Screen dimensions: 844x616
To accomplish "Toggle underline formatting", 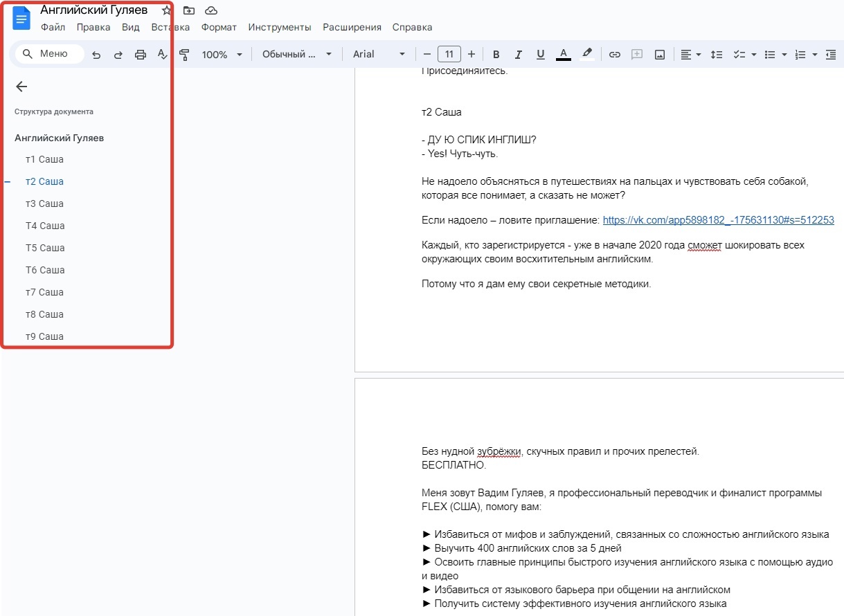I will pos(540,54).
